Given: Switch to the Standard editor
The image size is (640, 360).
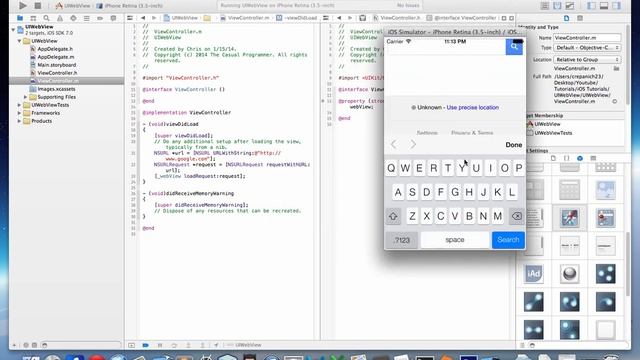Looking at the screenshot, I should coord(544,6).
